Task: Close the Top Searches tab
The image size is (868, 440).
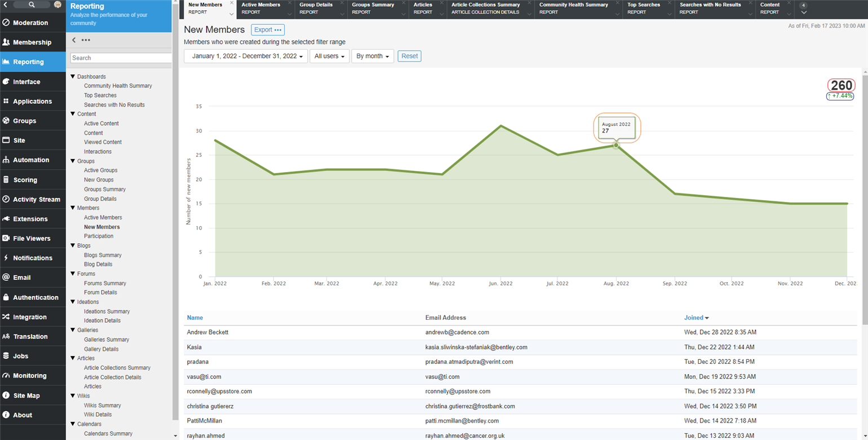Action: 670,3
